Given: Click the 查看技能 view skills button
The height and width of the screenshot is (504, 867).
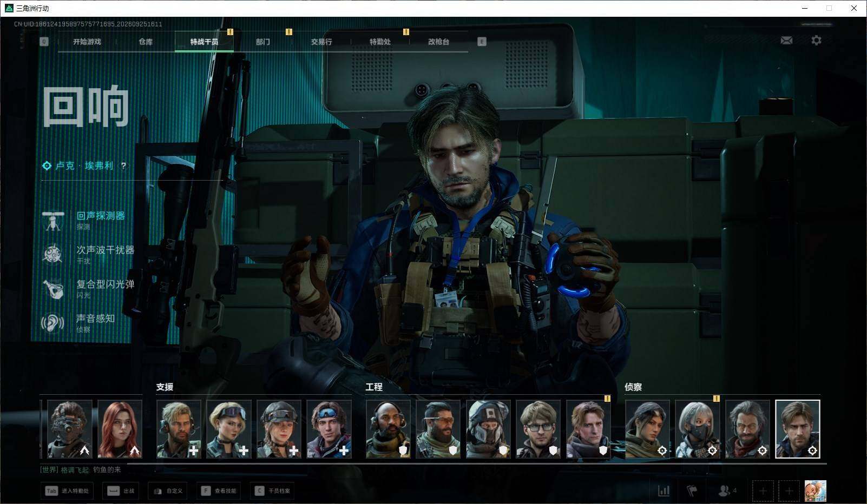Looking at the screenshot, I should [x=219, y=490].
